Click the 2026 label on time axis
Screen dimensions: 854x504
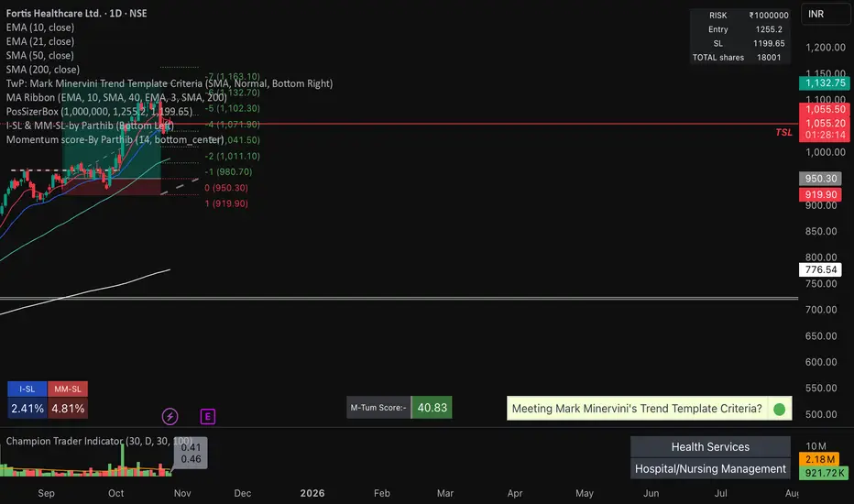tap(312, 493)
